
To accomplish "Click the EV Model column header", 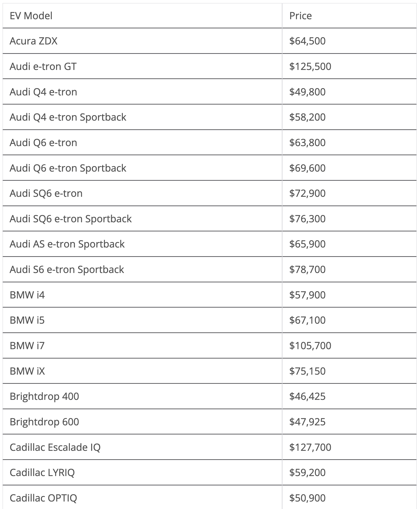I will [x=31, y=16].
